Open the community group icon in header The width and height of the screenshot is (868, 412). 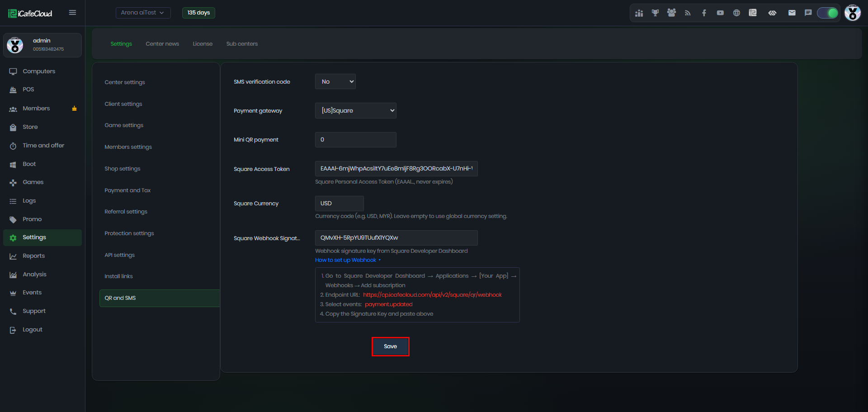tap(671, 13)
